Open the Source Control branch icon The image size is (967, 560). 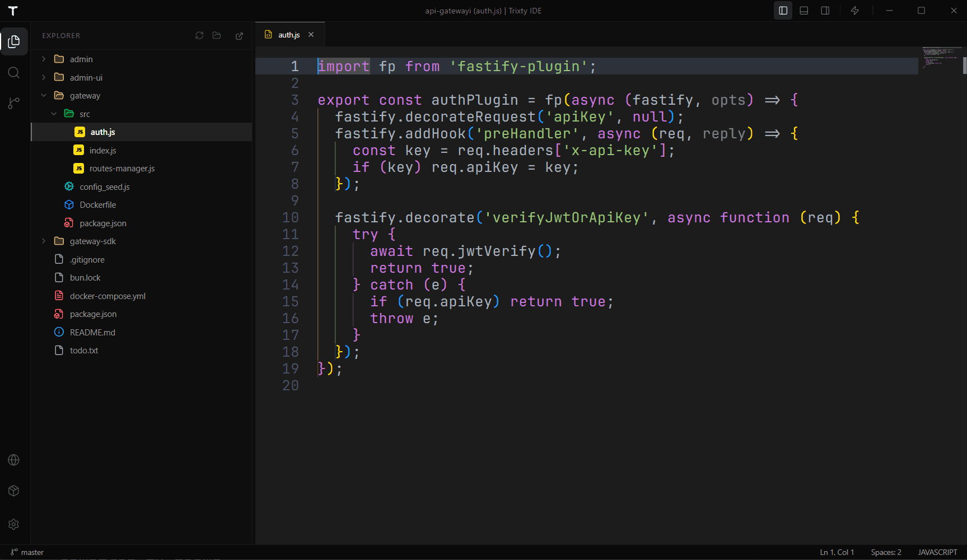pyautogui.click(x=14, y=103)
